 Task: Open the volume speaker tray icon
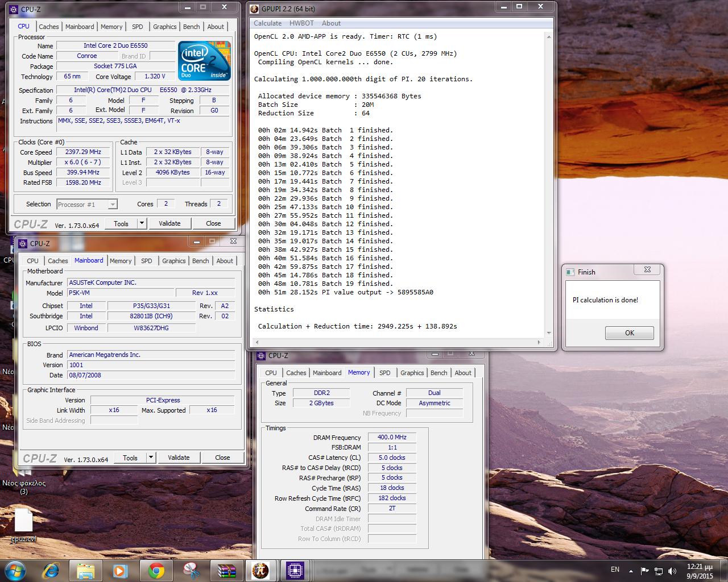pyautogui.click(x=672, y=571)
